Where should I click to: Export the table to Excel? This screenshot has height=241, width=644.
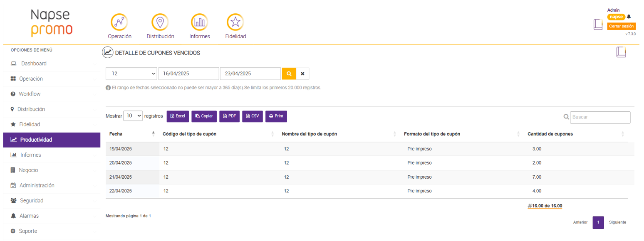(x=178, y=116)
